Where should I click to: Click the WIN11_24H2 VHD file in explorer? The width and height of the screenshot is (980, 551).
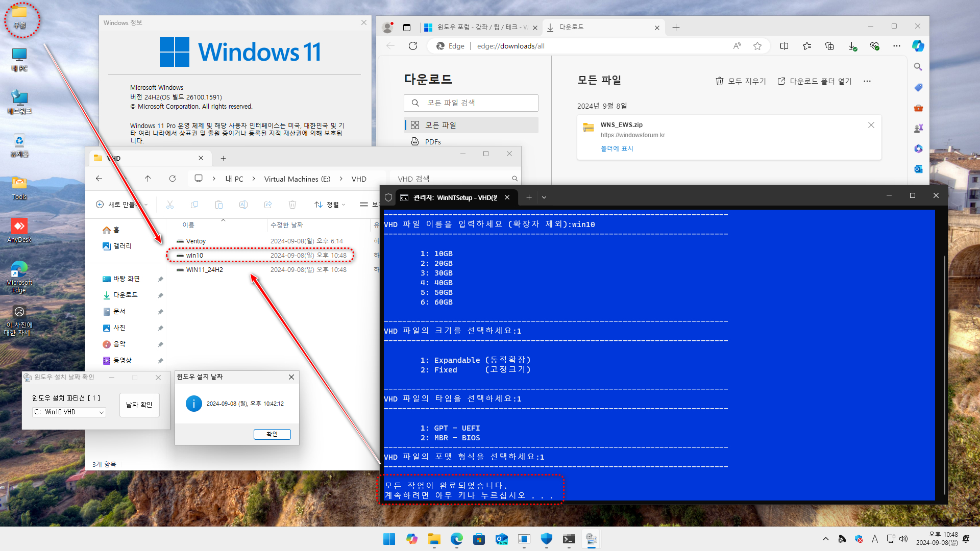[205, 269]
